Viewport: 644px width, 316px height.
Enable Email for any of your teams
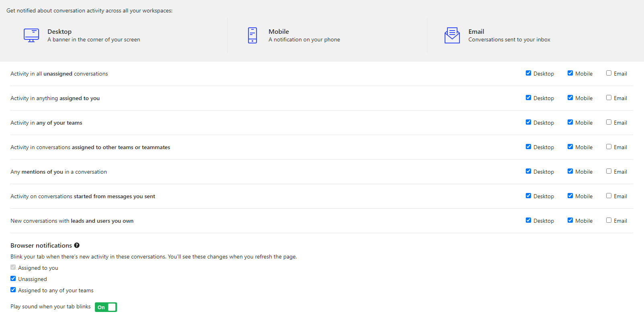pyautogui.click(x=609, y=122)
